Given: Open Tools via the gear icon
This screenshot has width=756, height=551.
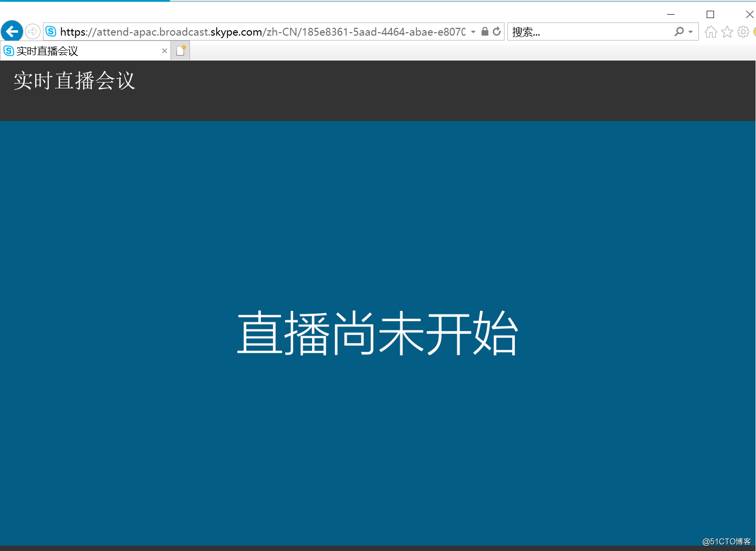Looking at the screenshot, I should click(743, 32).
